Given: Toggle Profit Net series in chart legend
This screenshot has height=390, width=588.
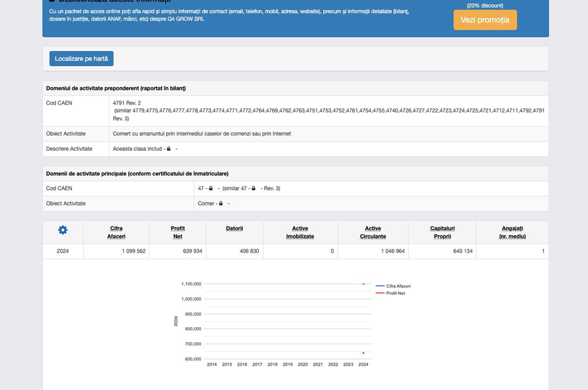Looking at the screenshot, I should [x=390, y=293].
